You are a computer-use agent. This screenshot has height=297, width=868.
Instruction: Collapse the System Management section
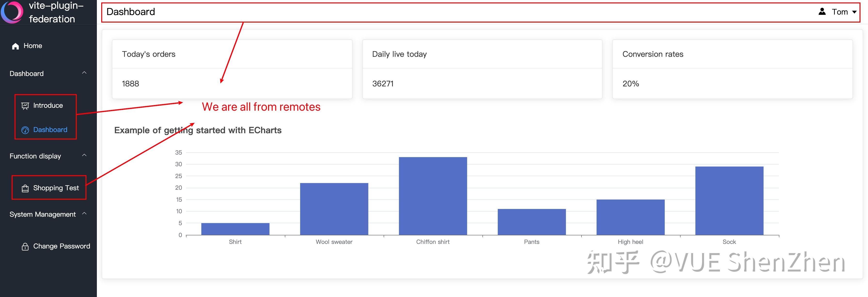pos(84,214)
